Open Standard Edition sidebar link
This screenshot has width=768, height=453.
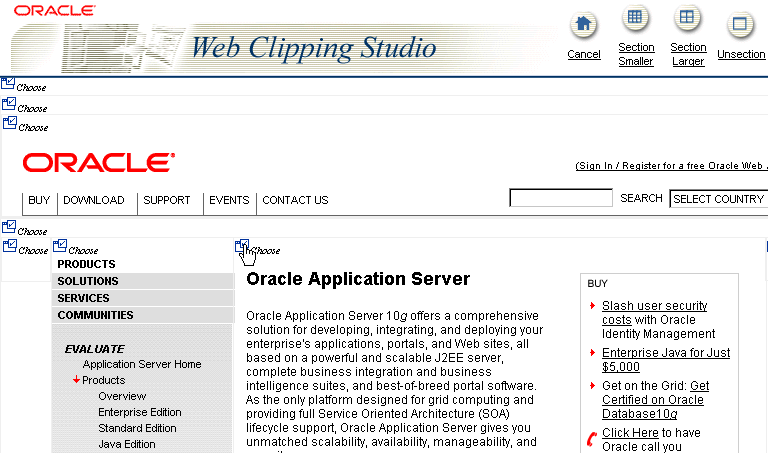coord(137,429)
